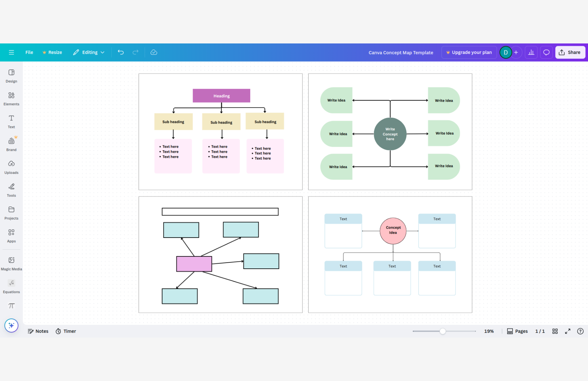Open the Resize menu
Screen dimensions: 588x381
coord(52,52)
